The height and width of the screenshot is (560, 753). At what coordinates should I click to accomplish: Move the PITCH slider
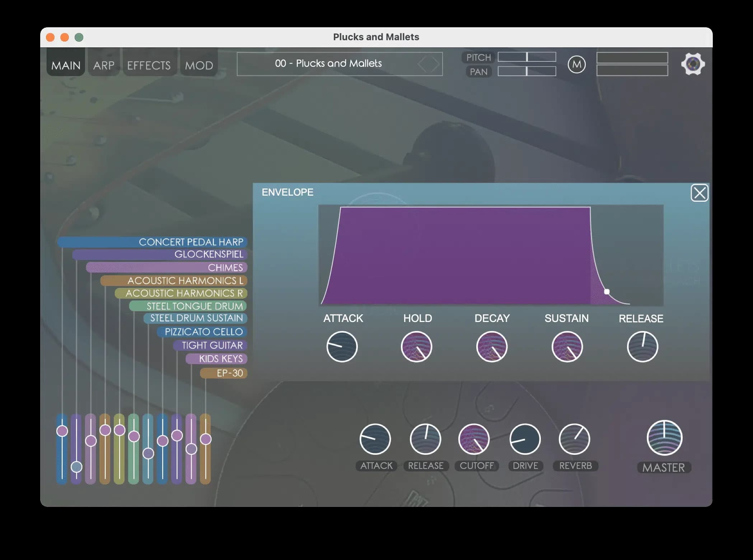(x=527, y=57)
